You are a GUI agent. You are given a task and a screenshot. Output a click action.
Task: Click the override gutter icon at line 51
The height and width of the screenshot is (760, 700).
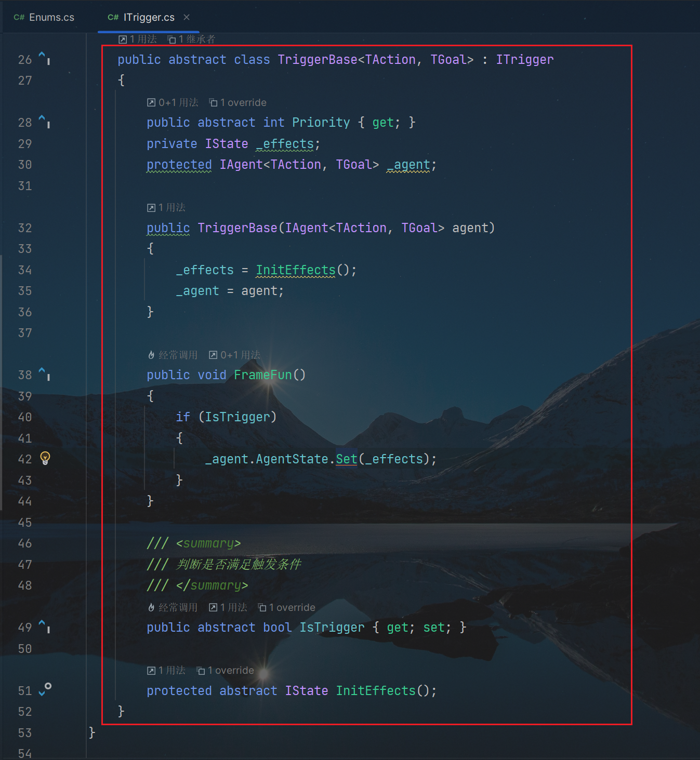coord(45,689)
